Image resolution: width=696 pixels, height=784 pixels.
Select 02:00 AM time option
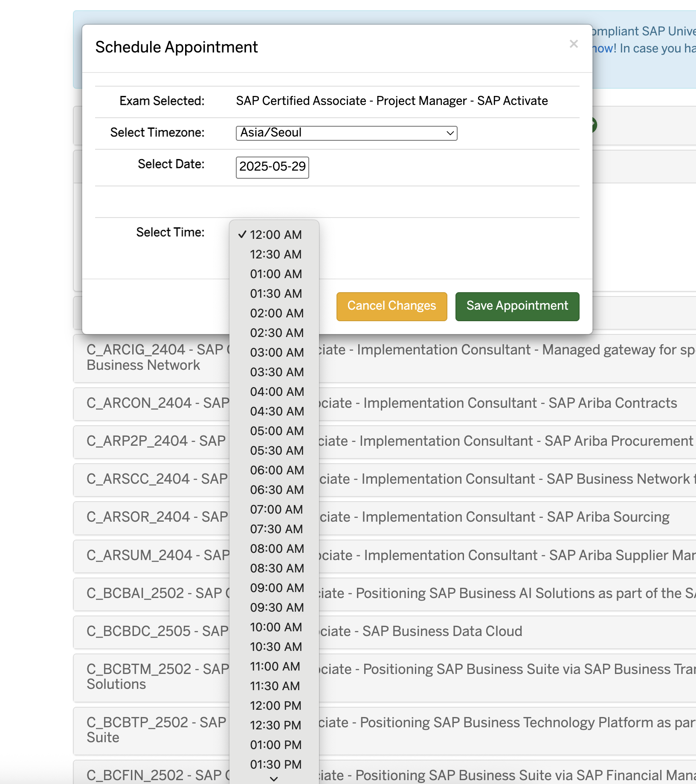pos(274,313)
